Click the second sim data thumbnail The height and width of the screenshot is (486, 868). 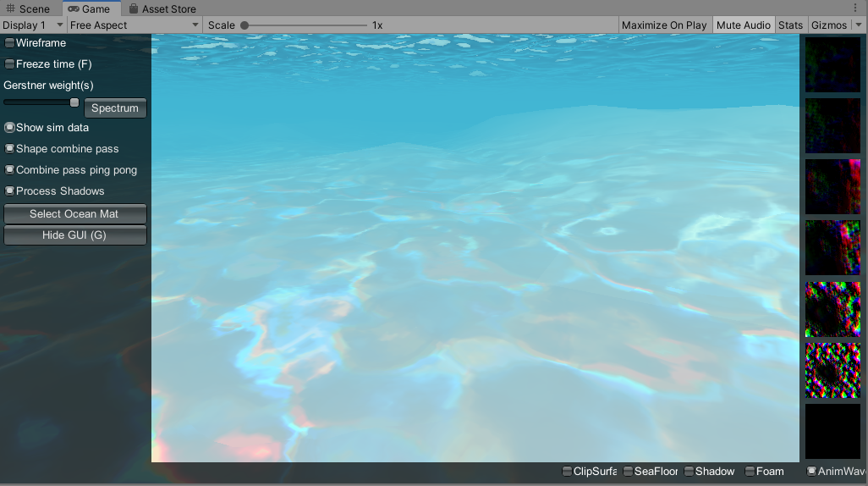[x=832, y=126]
